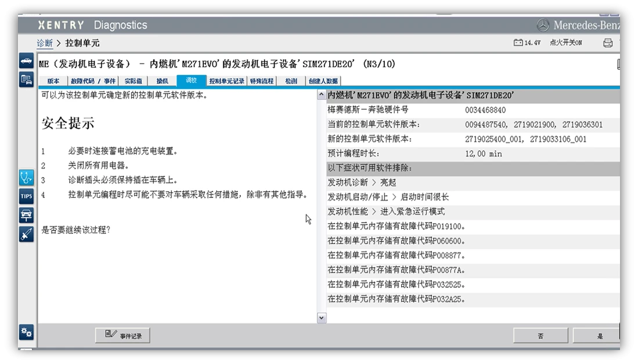Viewport: 638px width, 364px height.
Task: Select the stethoscope diagnosis sidebar icon
Action: 27,178
